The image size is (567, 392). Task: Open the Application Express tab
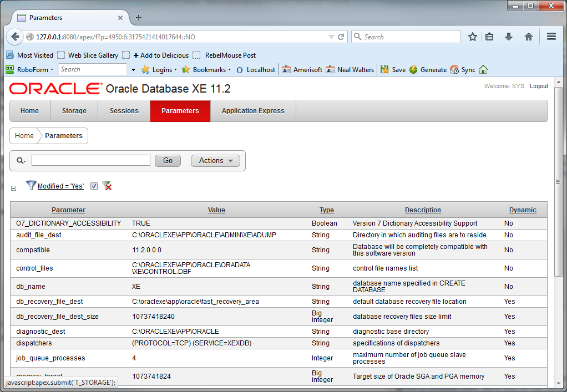253,111
